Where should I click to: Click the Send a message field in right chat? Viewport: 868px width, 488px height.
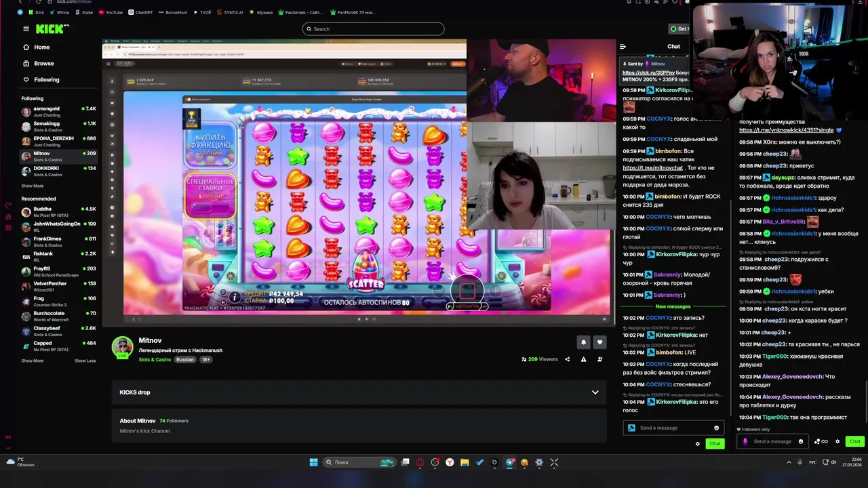point(772,441)
